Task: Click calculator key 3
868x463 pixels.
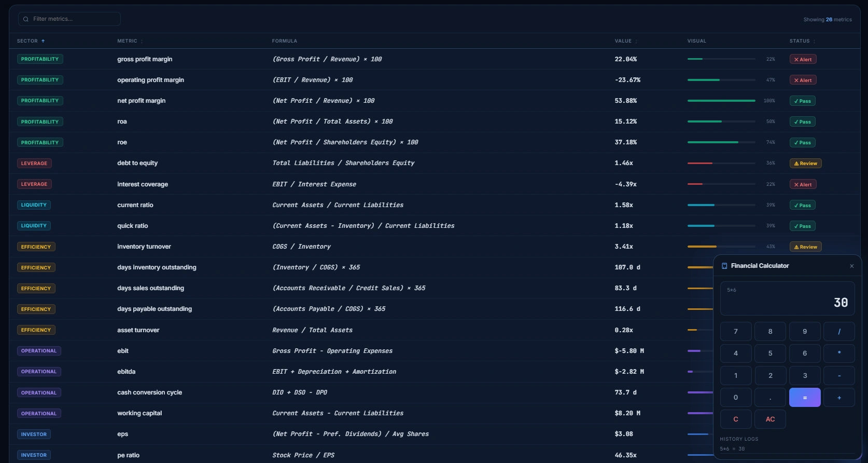Action: pyautogui.click(x=805, y=375)
